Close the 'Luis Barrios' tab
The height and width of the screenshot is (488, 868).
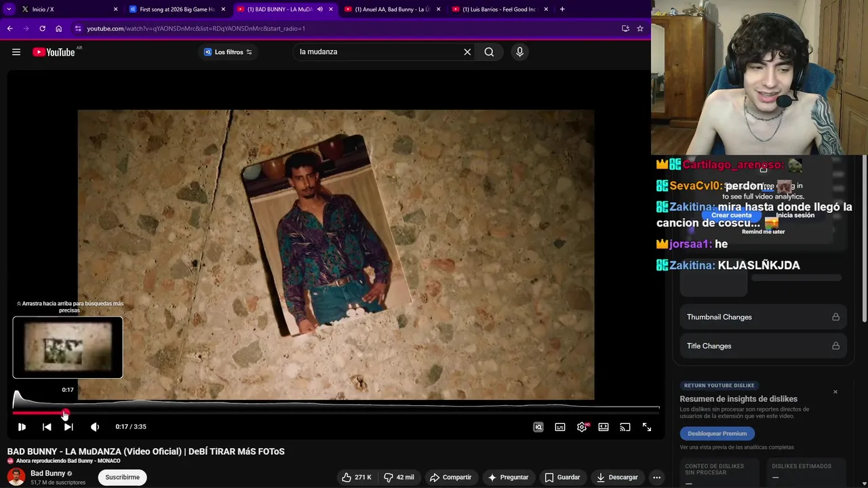tap(547, 9)
